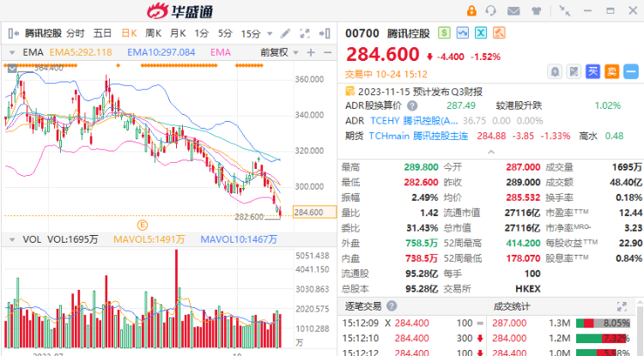Toggle the checkbox marker at chart top-left
This screenshot has width=644, height=356.
click(x=12, y=68)
